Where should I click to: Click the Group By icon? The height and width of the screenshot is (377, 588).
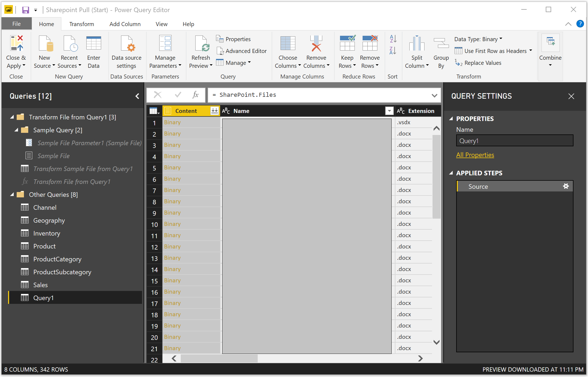tap(441, 43)
